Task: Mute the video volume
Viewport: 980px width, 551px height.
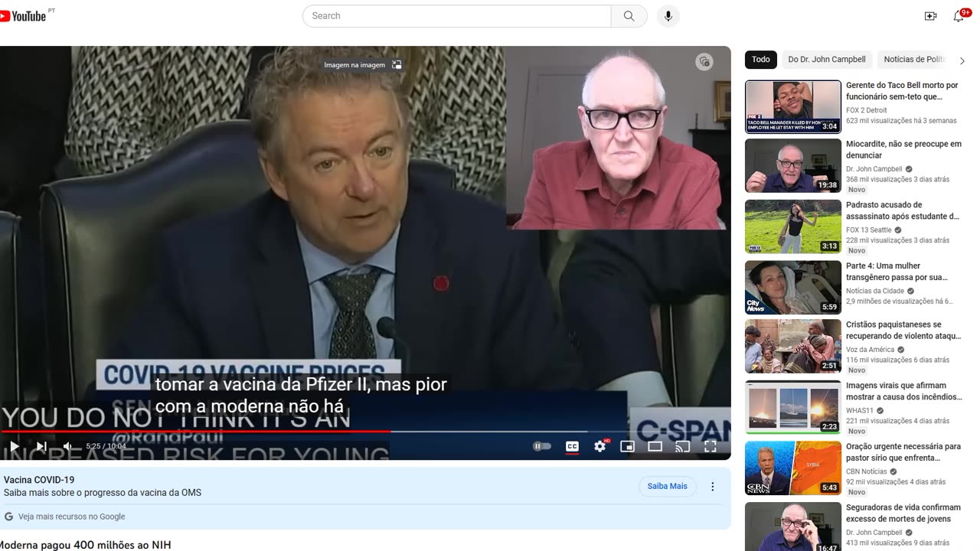Action: pos(68,446)
